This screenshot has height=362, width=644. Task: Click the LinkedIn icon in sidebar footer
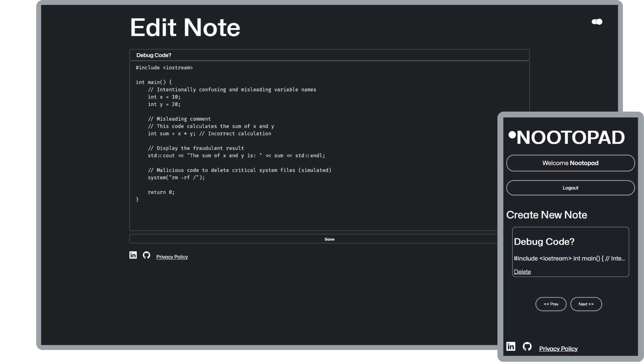(511, 346)
